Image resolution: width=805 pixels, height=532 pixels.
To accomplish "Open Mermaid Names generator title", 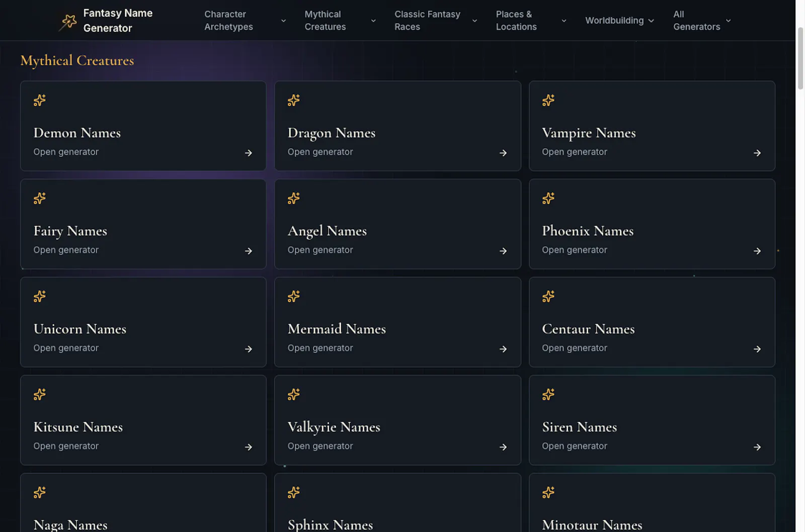I will [337, 329].
